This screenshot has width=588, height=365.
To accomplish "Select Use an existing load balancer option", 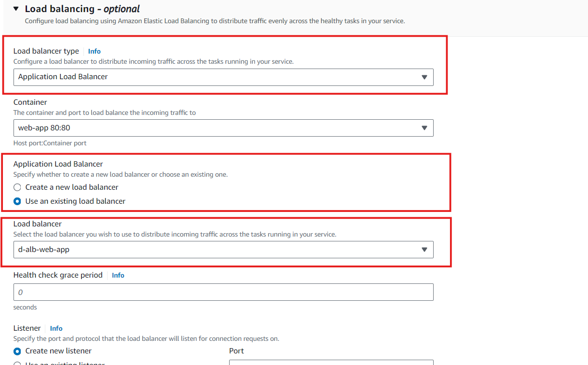I will pyautogui.click(x=17, y=201).
